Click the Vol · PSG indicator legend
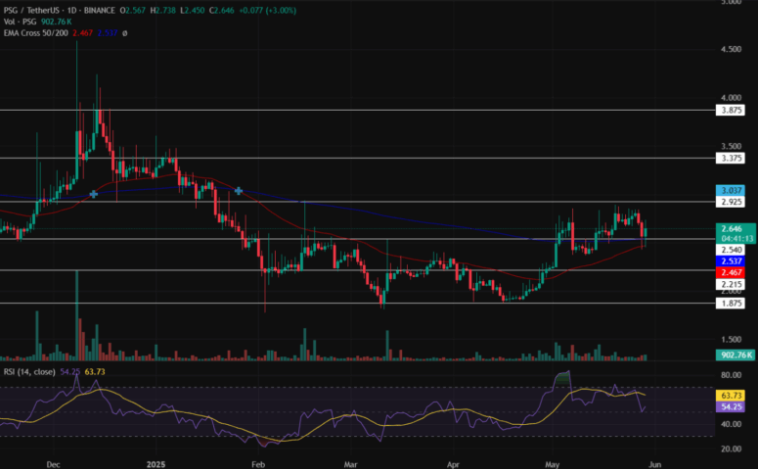Image resolution: width=758 pixels, height=469 pixels. click(20, 22)
